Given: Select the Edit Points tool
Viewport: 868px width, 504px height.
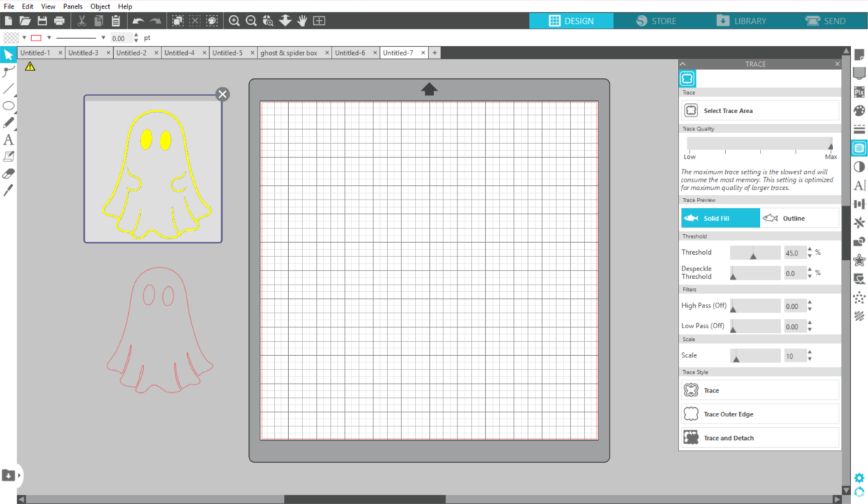Looking at the screenshot, I should click(x=9, y=71).
